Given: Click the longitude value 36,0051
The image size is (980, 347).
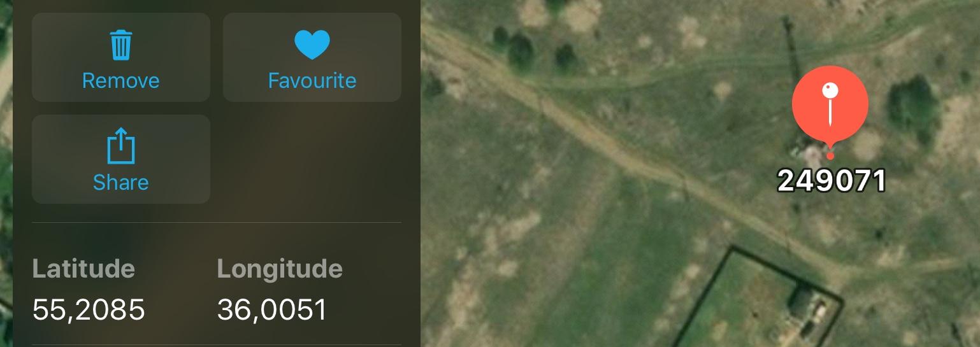Looking at the screenshot, I should 271,310.
